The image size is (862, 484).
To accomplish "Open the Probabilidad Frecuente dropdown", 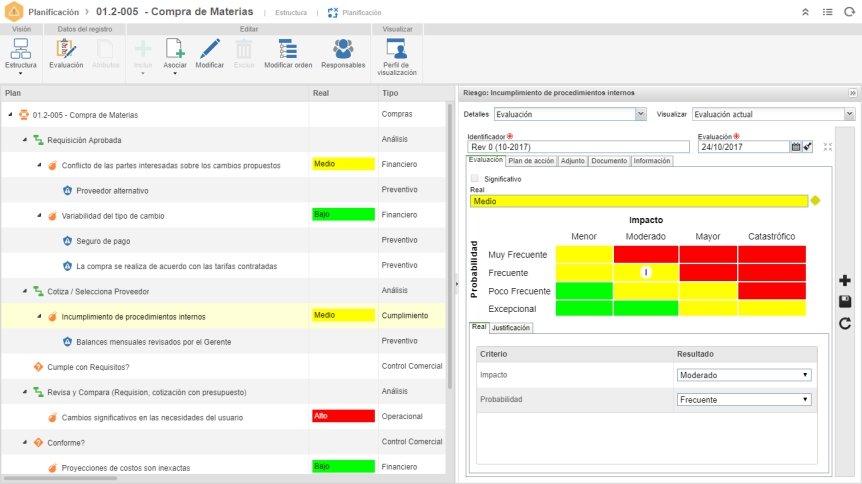I will coord(744,400).
